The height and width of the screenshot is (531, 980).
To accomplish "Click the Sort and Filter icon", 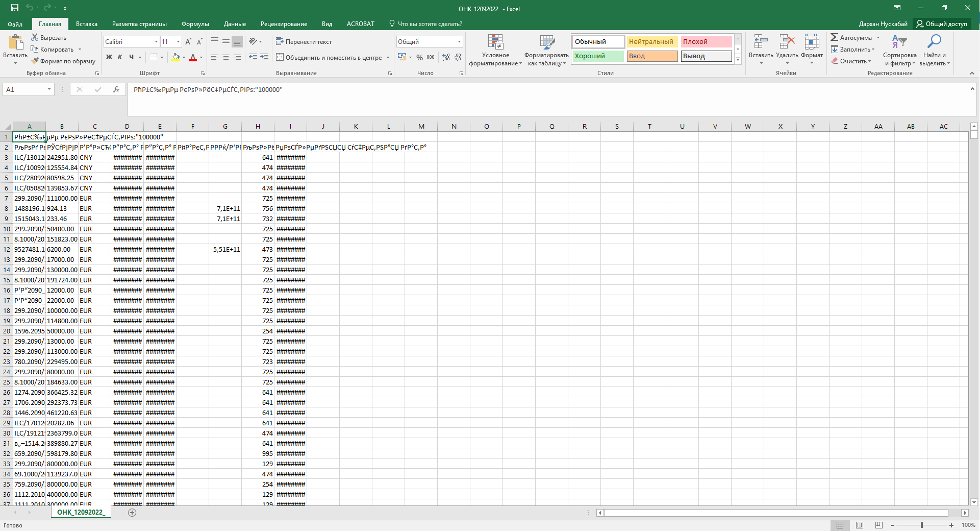I will [x=899, y=43].
